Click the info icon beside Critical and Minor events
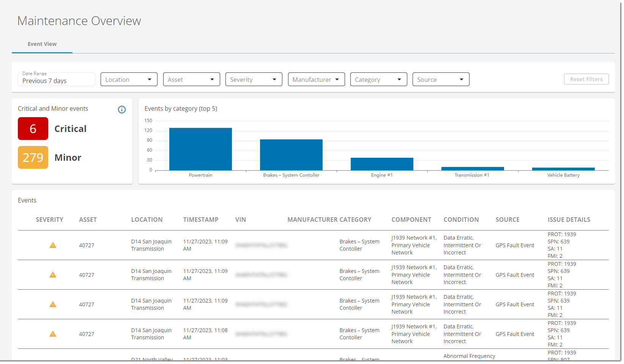624x364 pixels. [121, 110]
